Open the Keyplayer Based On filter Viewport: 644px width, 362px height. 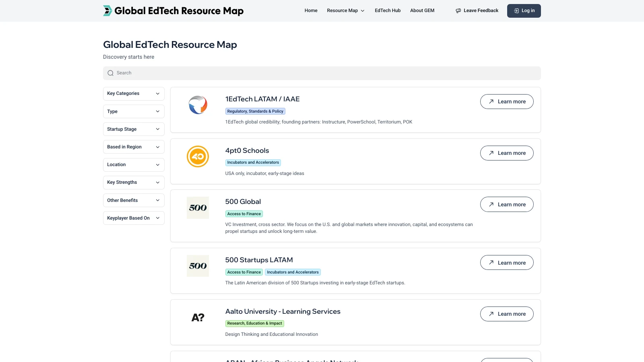tap(134, 218)
